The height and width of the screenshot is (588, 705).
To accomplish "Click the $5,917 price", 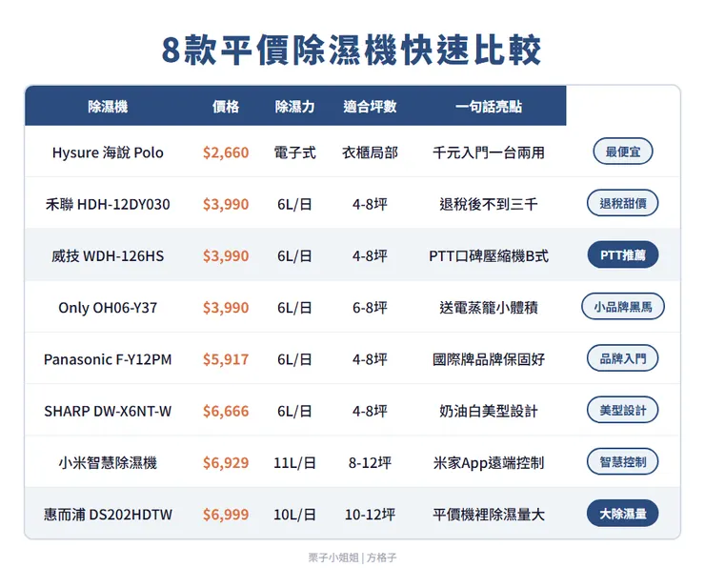I will 226,359.
